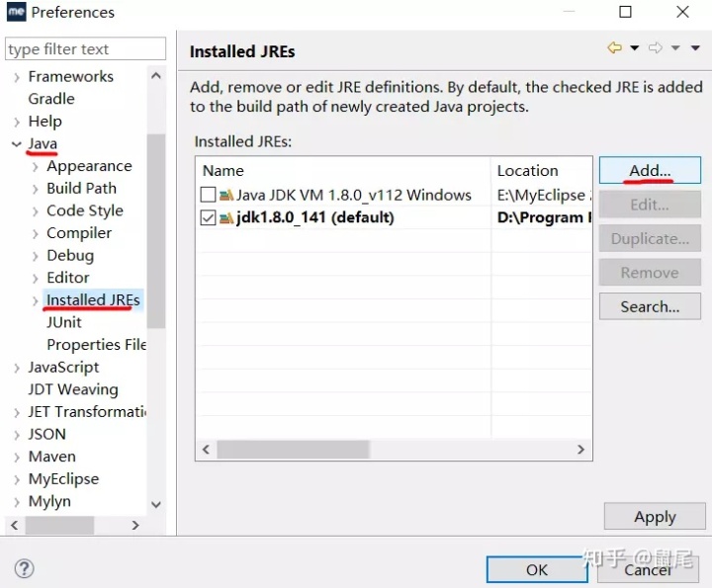The image size is (712, 588).
Task: Expand the Compiler node
Action: point(35,233)
